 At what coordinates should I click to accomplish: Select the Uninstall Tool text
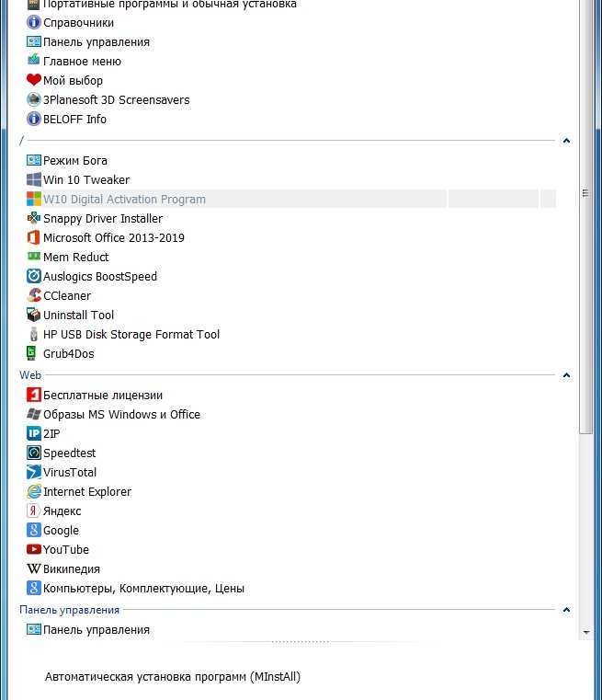[78, 316]
